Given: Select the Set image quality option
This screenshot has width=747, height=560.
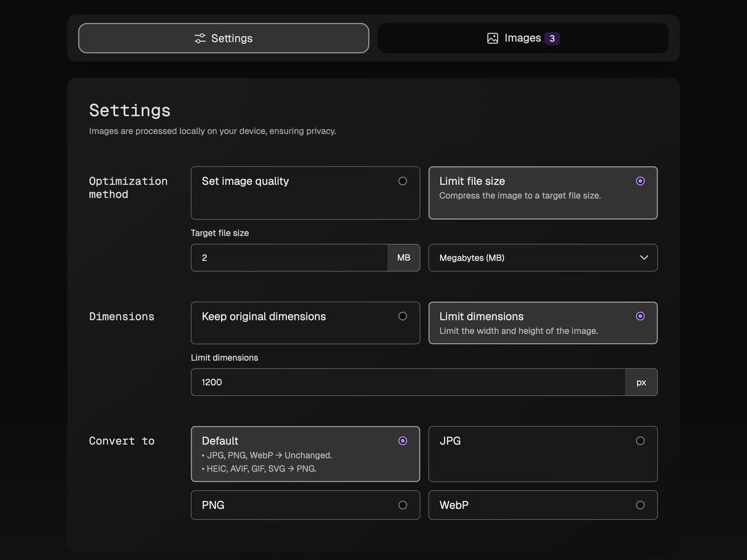Looking at the screenshot, I should 305,192.
